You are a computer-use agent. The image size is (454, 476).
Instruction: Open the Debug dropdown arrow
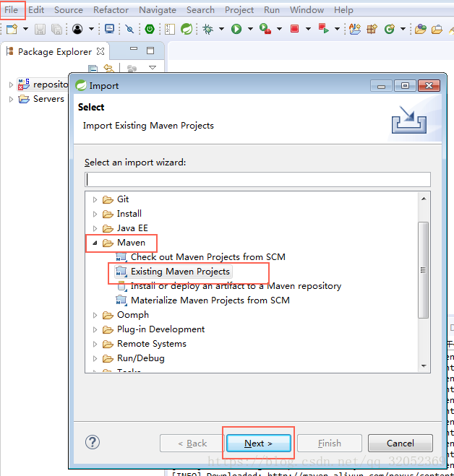point(221,29)
